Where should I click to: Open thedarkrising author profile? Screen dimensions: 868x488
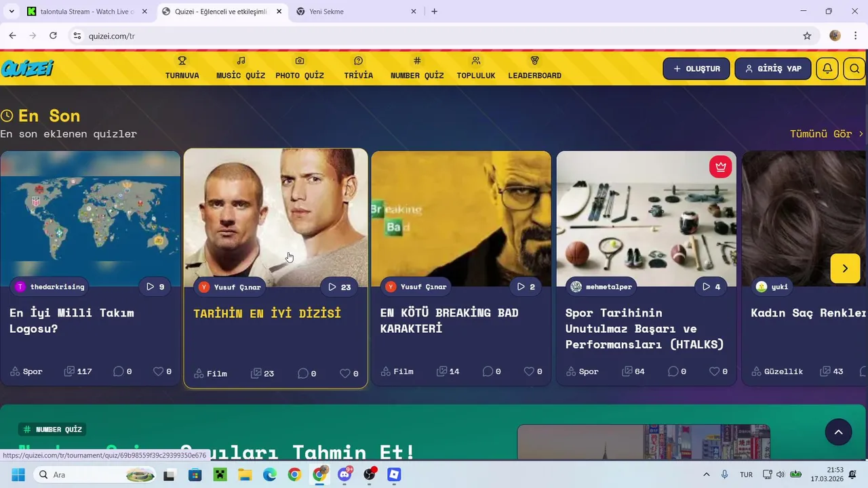pyautogui.click(x=50, y=287)
